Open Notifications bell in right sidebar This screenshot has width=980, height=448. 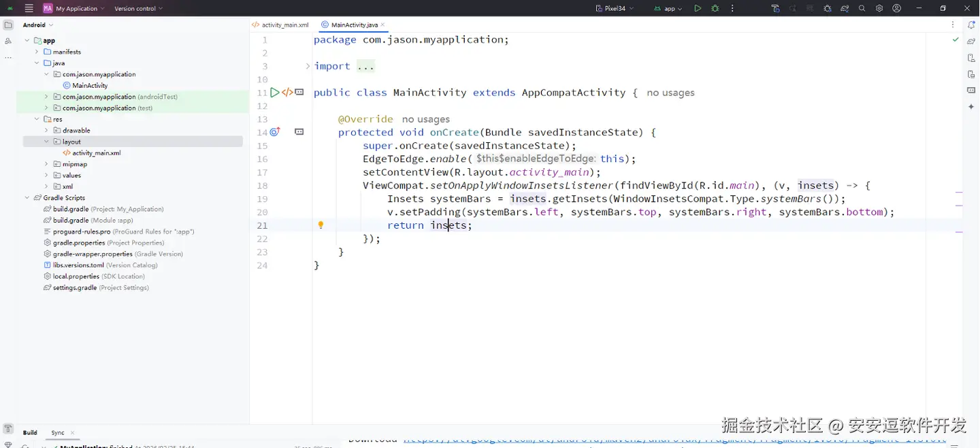point(971,25)
